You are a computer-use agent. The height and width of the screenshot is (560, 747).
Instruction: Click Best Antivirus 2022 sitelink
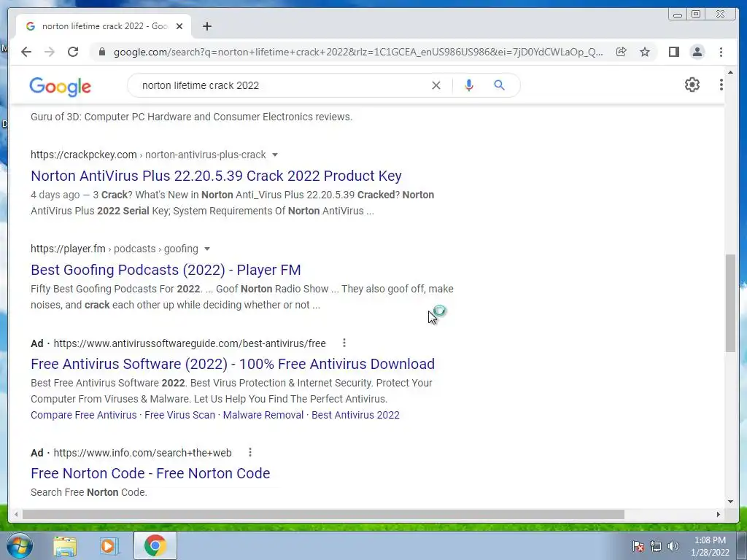355,415
